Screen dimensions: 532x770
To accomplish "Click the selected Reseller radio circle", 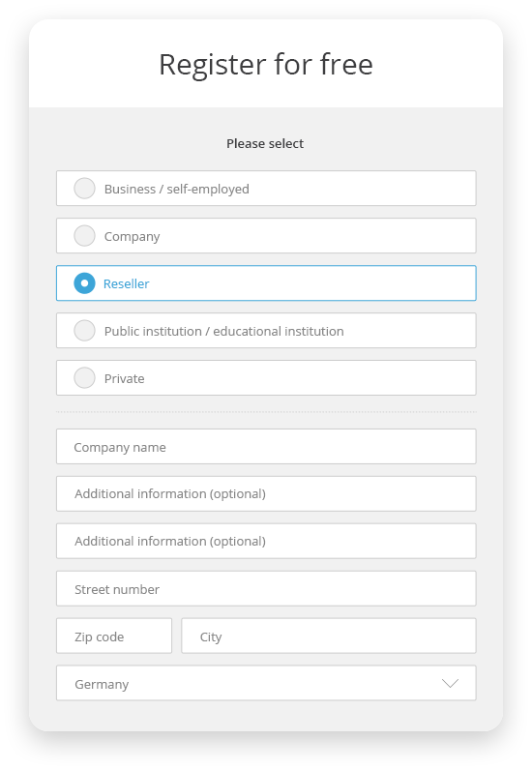I will [84, 283].
